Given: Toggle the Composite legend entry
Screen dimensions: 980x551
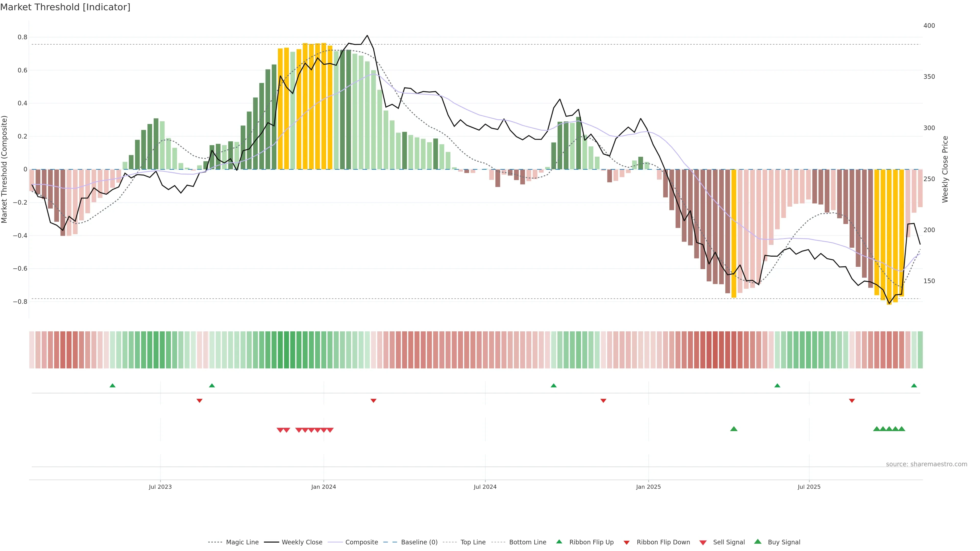Looking at the screenshot, I should (361, 542).
